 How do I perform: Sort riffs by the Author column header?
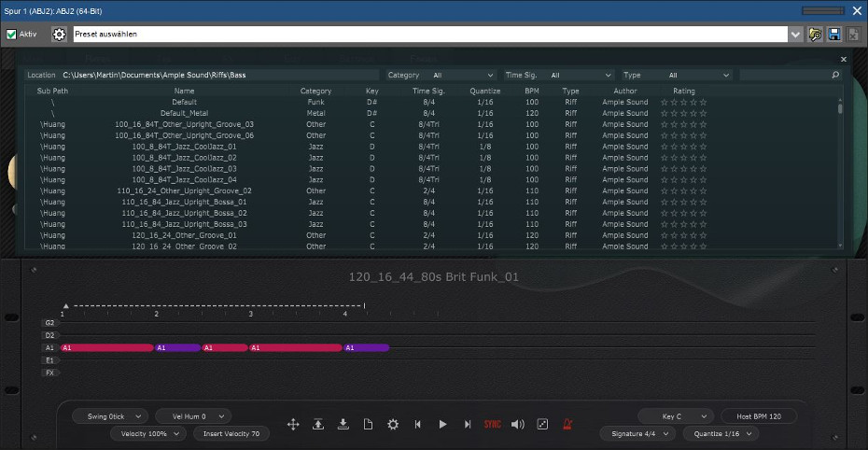click(x=625, y=91)
